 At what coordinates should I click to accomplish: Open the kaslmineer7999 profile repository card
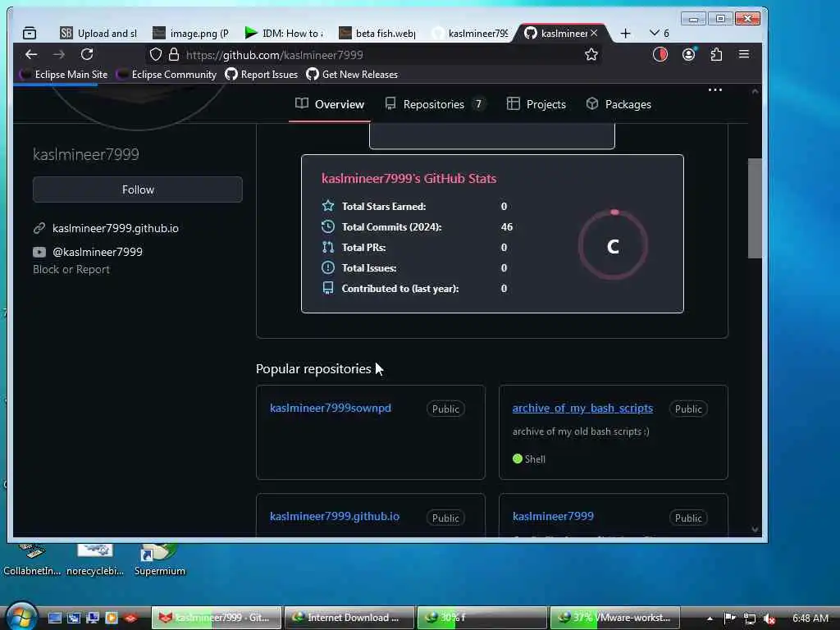(x=553, y=517)
